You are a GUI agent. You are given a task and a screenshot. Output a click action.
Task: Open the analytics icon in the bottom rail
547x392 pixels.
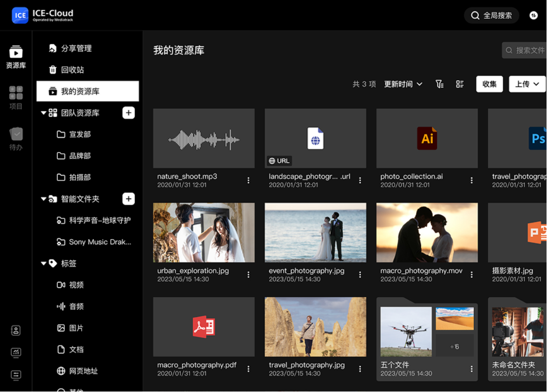(15, 352)
